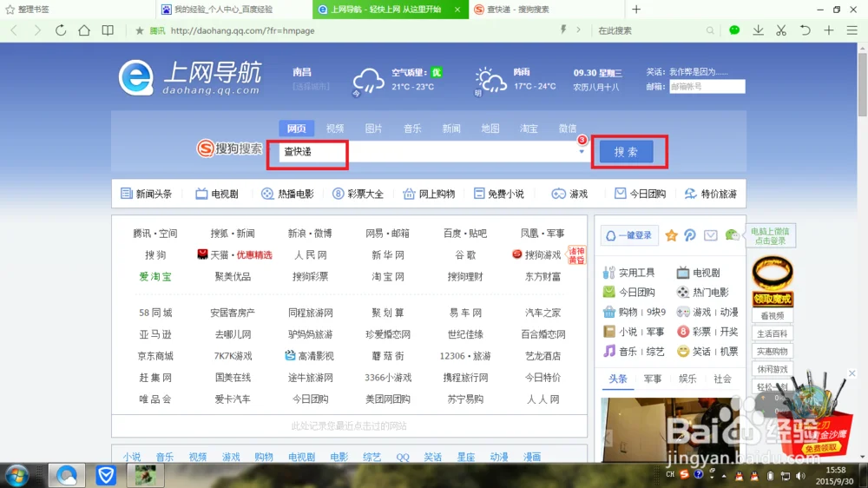Screen dimensions: 868x488
Task: Click the 看视频 sidebar shortcut
Action: [x=773, y=316]
